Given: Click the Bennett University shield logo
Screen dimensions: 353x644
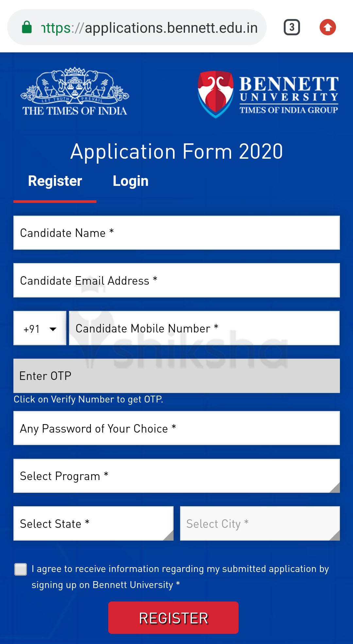Looking at the screenshot, I should 216,94.
